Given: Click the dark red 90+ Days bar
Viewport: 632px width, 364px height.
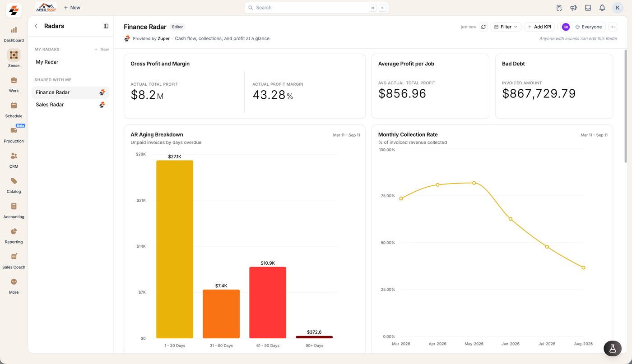Looking at the screenshot, I should 314,337.
